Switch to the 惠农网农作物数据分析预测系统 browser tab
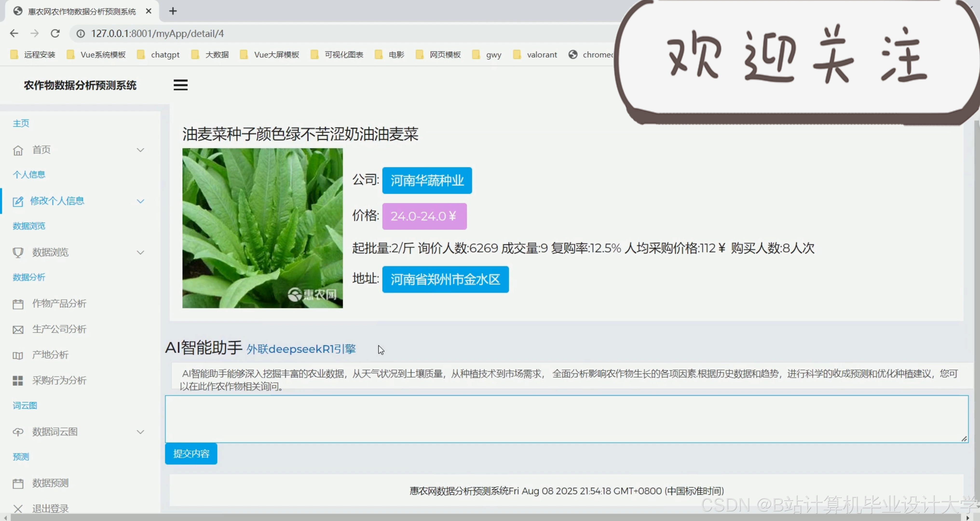 tap(81, 11)
